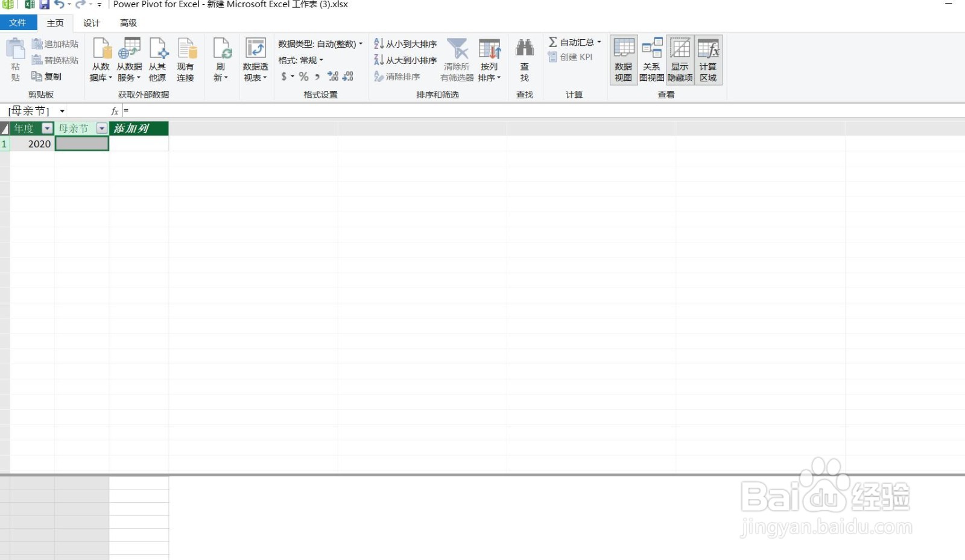This screenshot has height=560, width=965.
Task: Click the Redo arrow icon
Action: click(80, 5)
